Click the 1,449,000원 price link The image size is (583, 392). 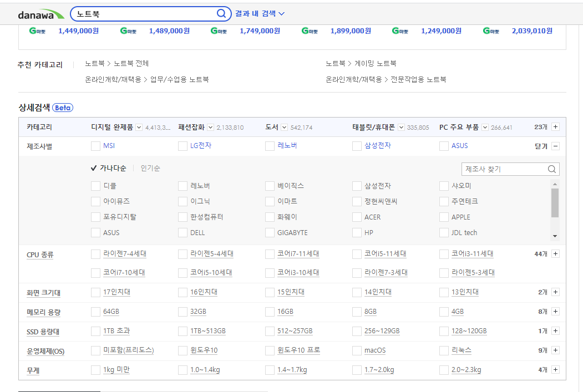tap(78, 31)
